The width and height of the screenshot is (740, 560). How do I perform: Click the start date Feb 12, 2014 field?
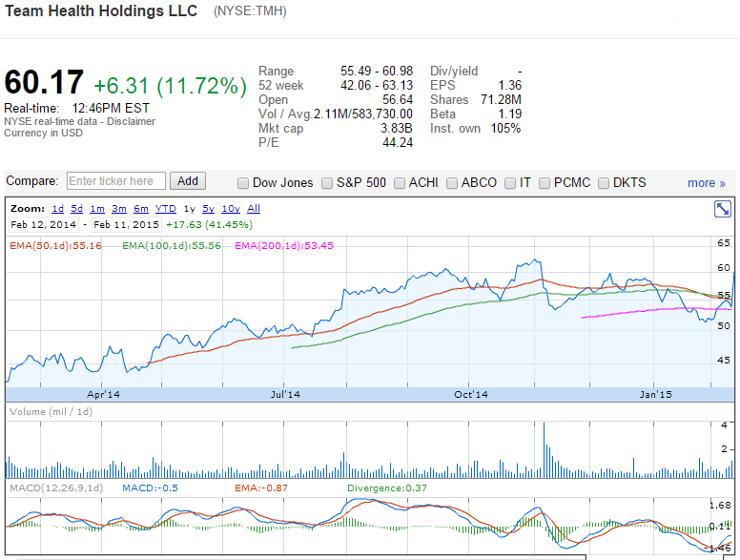click(x=45, y=225)
